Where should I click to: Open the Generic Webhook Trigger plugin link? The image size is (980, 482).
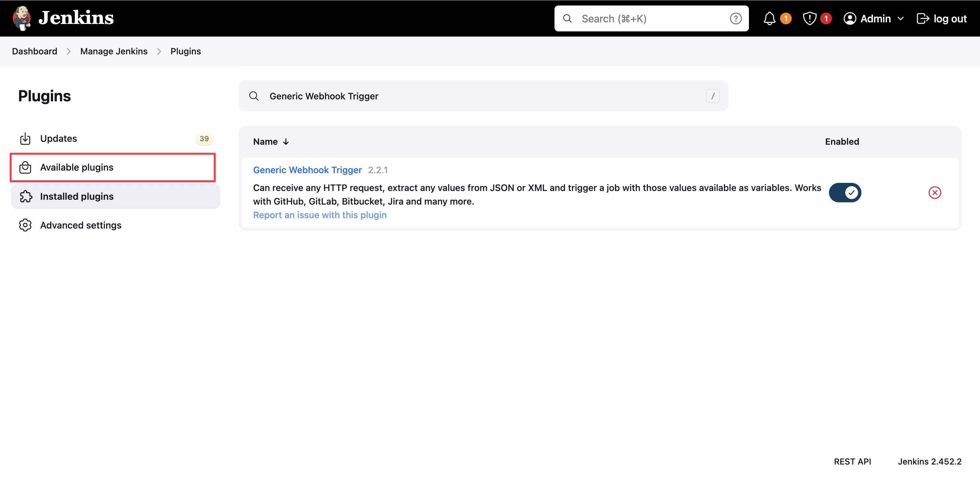(307, 170)
